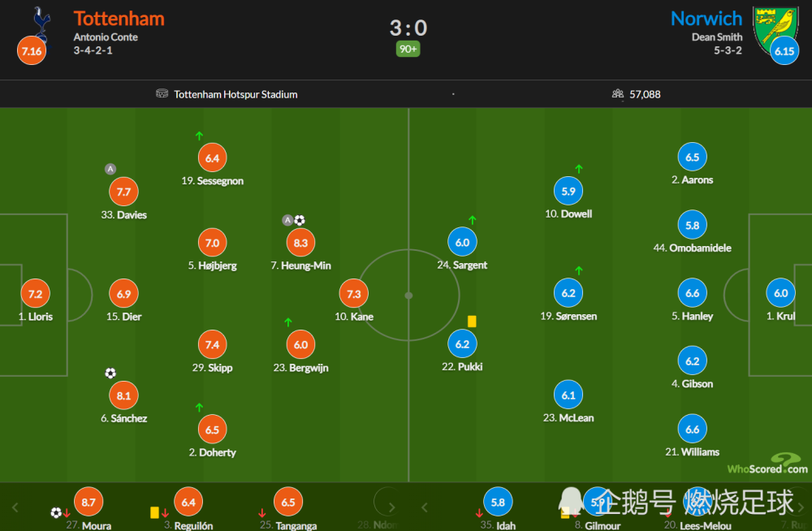This screenshot has height=531, width=812.
Task: Click the Tottenham club crest icon
Action: [42, 26]
